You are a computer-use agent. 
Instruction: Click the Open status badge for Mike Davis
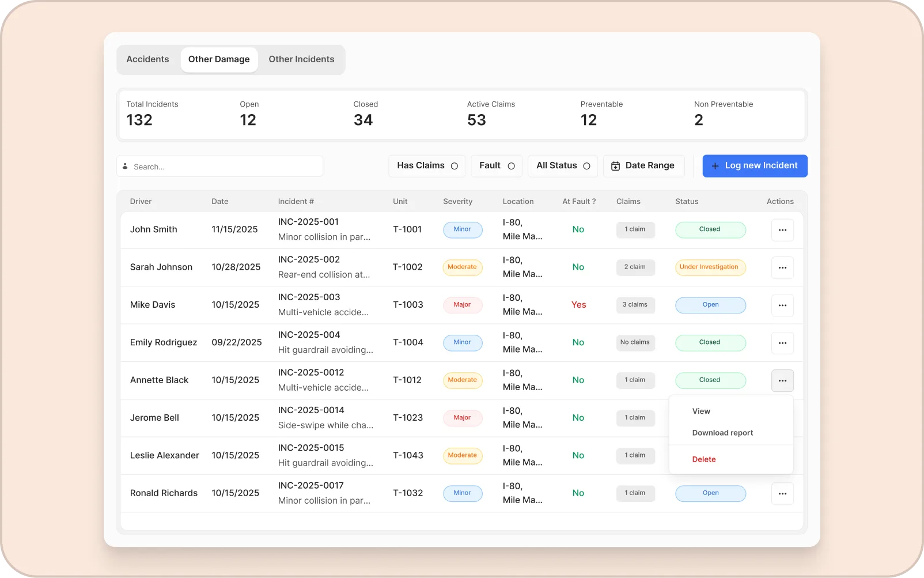coord(710,305)
